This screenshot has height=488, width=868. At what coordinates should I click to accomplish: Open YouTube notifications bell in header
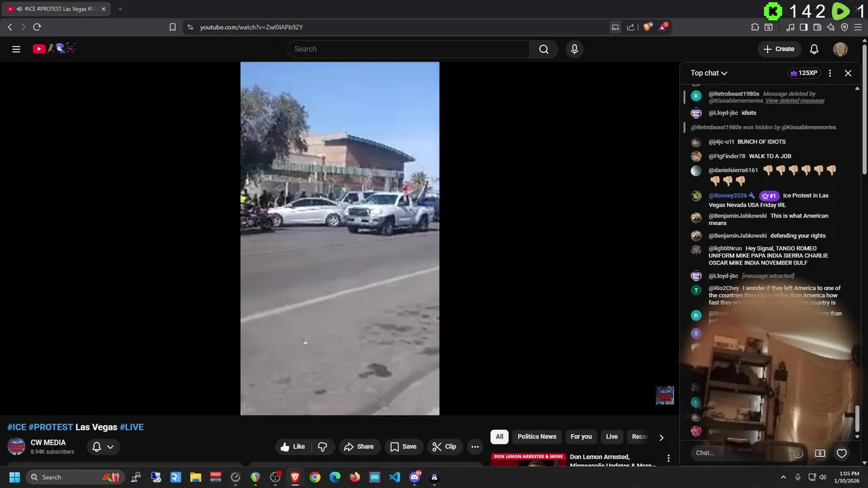814,49
